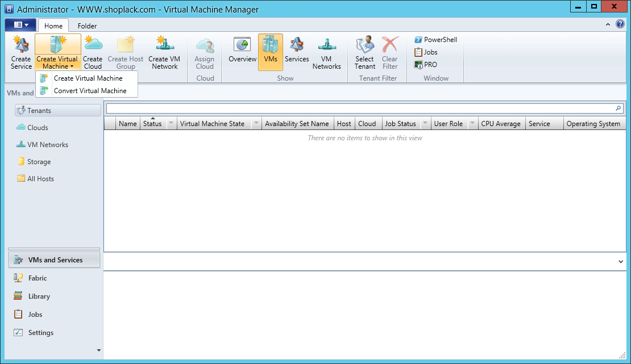Screen dimensions: 631x364
Task: Open the Select Tenant filter
Action: pos(364,52)
